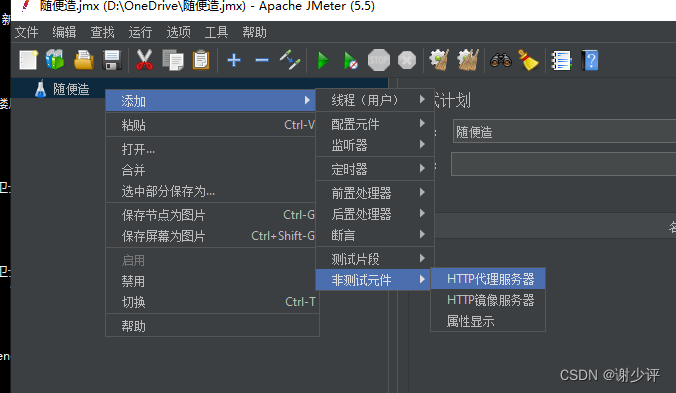
Task: Click the New test plan icon
Action: pos(28,60)
